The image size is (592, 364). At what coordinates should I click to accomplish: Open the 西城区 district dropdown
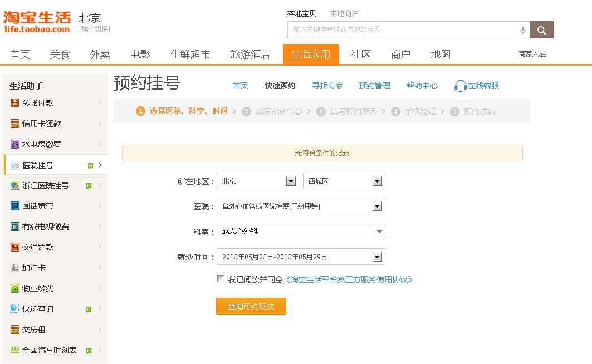tap(376, 181)
